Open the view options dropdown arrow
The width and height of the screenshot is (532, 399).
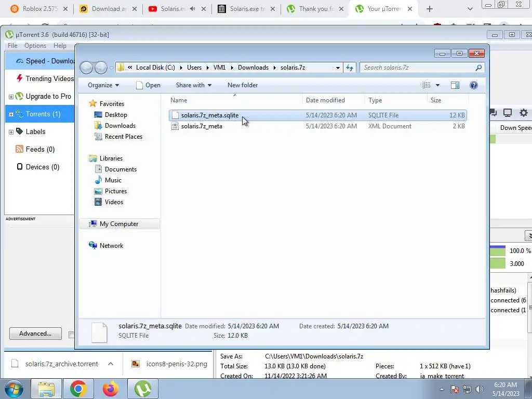click(x=437, y=85)
